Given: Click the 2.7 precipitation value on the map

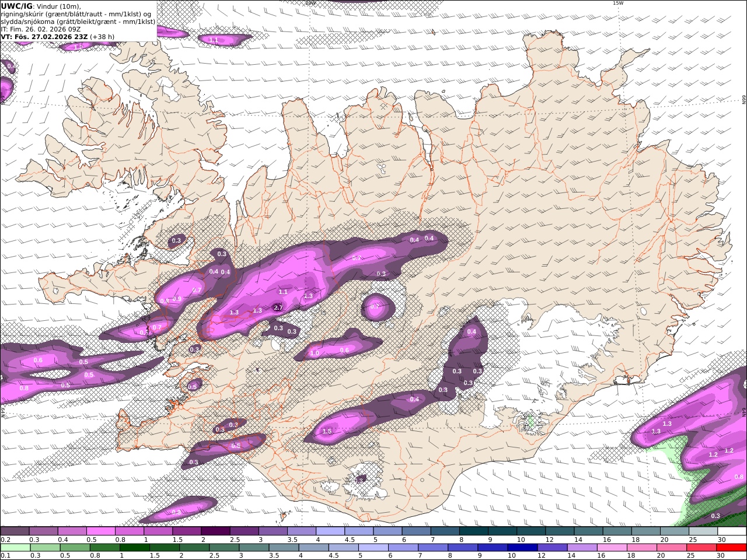Looking at the screenshot, I should (278, 307).
